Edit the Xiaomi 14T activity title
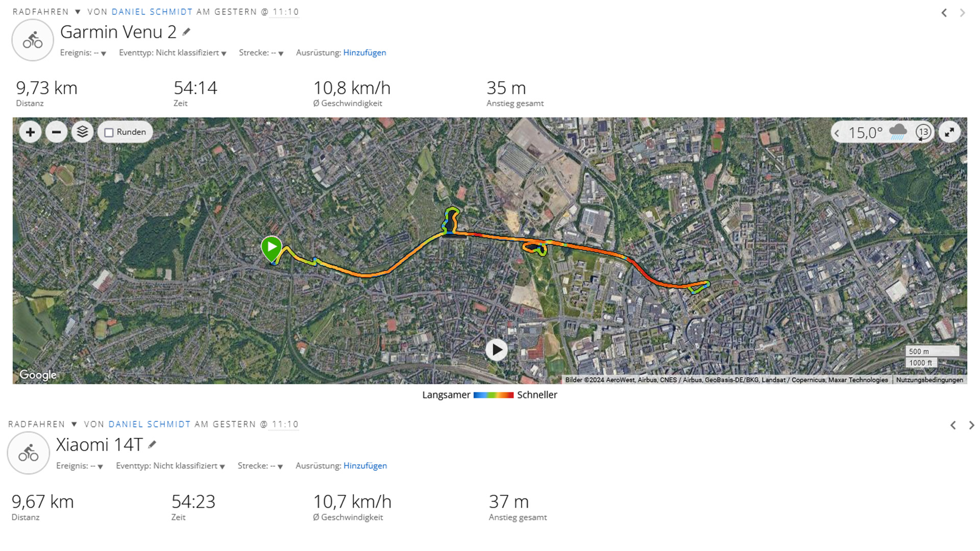The image size is (980, 551). 152,445
